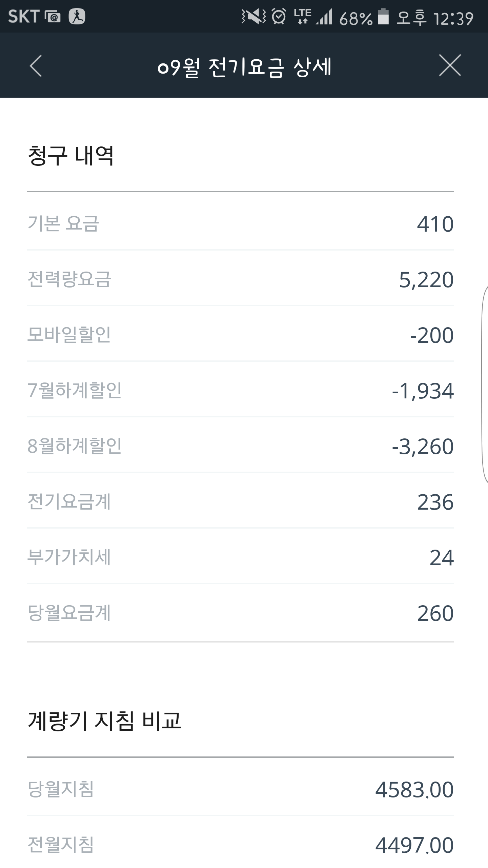Tap the 전력량요금 amount 5,220
Viewport: 488px width, 868px height.
426,280
